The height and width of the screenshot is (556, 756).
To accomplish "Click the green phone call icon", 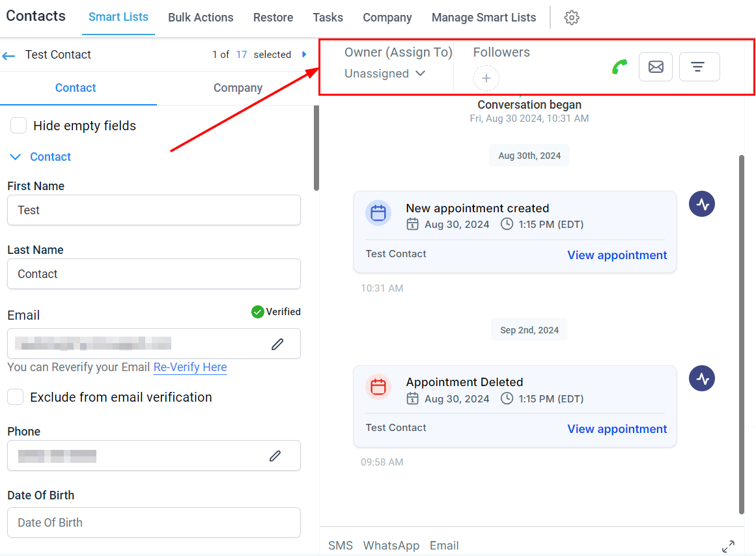I will 619,66.
